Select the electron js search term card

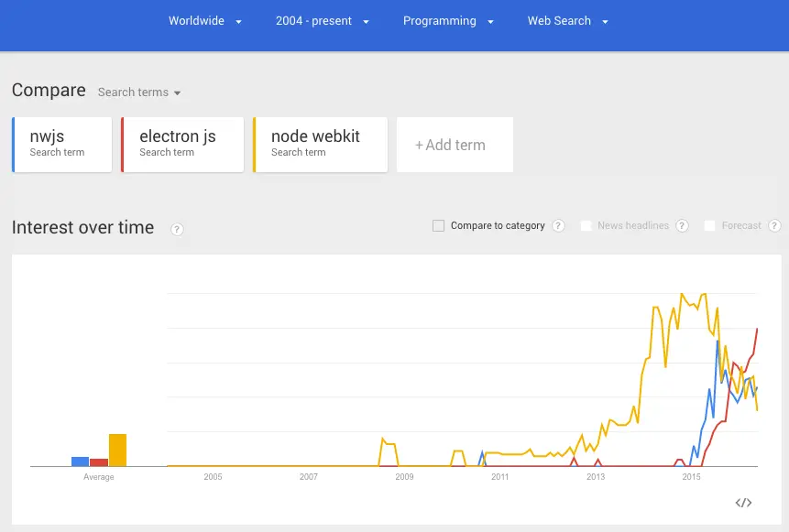(x=181, y=144)
